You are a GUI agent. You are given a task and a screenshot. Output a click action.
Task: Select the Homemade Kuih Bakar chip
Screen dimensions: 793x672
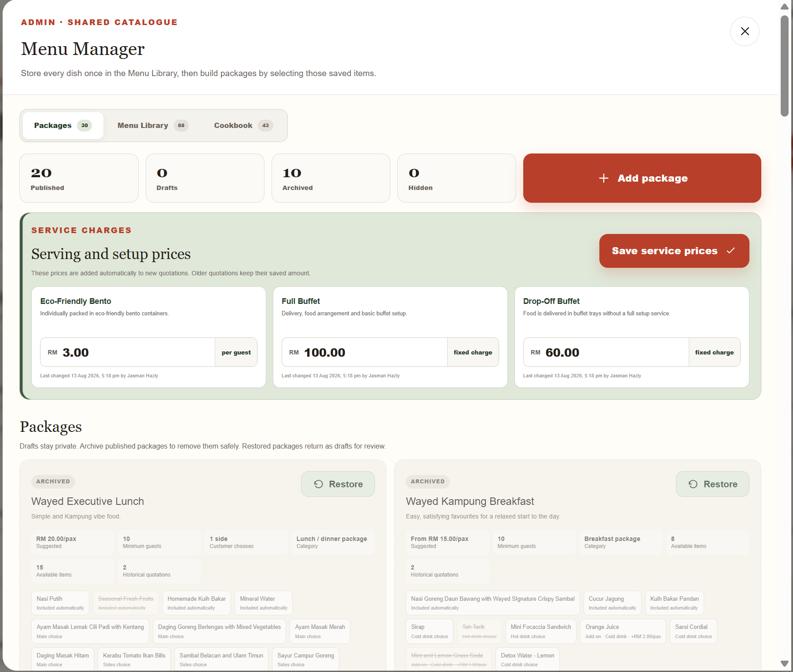pos(197,603)
